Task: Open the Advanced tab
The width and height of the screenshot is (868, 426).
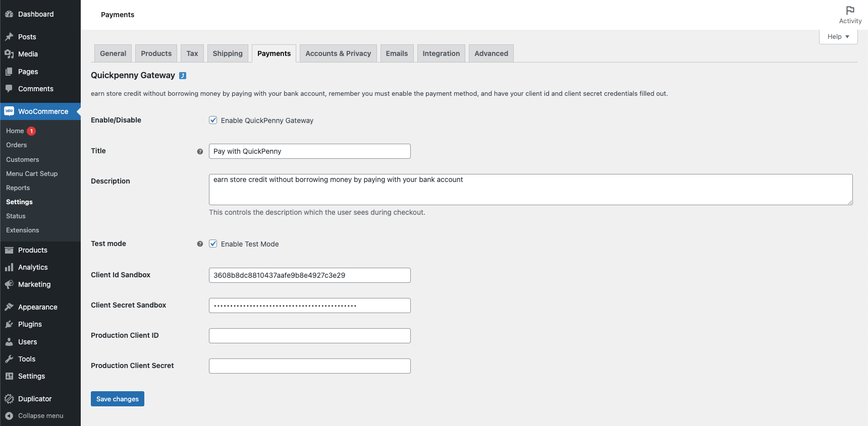Action: (x=492, y=53)
